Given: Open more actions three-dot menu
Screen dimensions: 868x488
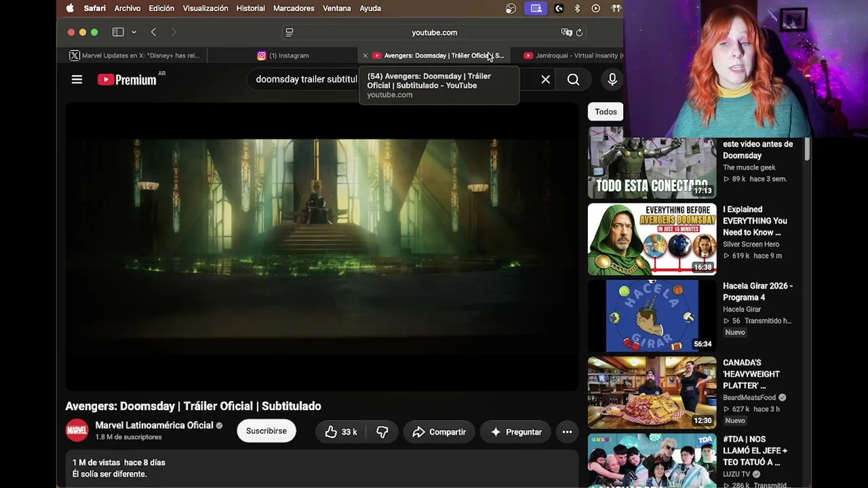Looking at the screenshot, I should (x=567, y=432).
